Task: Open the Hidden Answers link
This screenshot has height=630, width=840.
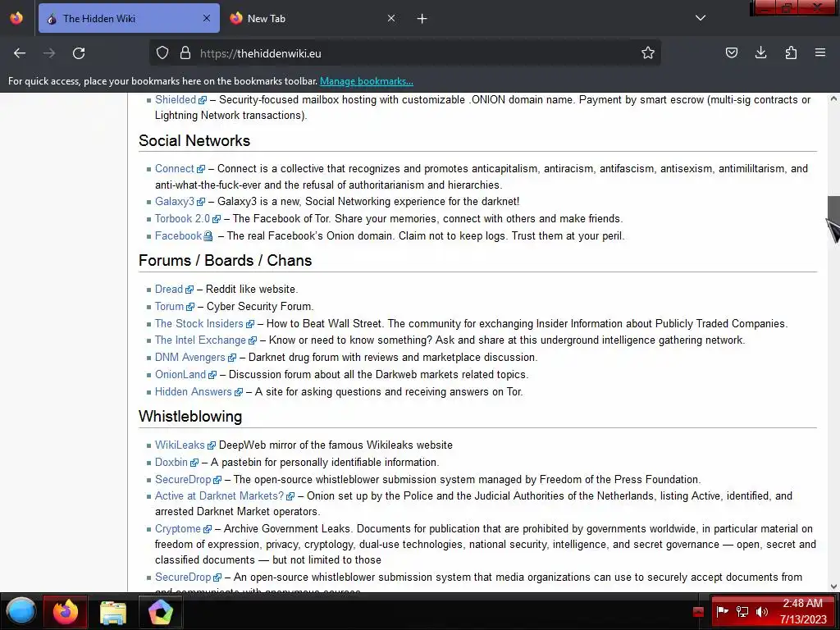Action: (x=194, y=391)
